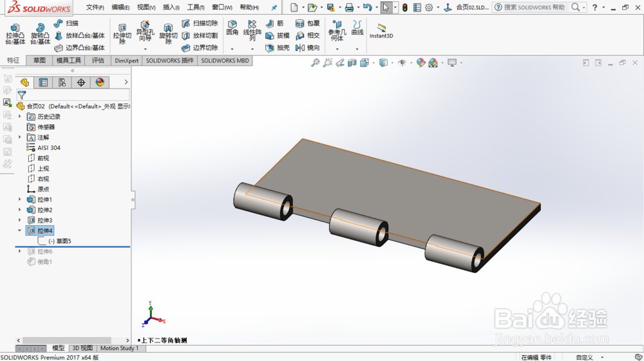Image resolution: width=644 pixels, height=361 pixels.
Task: Expand the 拉伸1 feature node
Action: click(20, 199)
